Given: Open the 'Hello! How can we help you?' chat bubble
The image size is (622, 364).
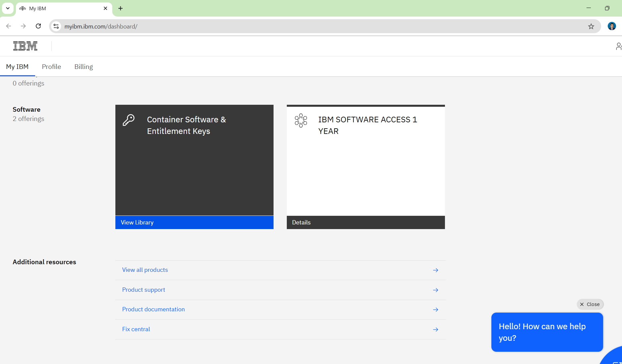Looking at the screenshot, I should 547,332.
